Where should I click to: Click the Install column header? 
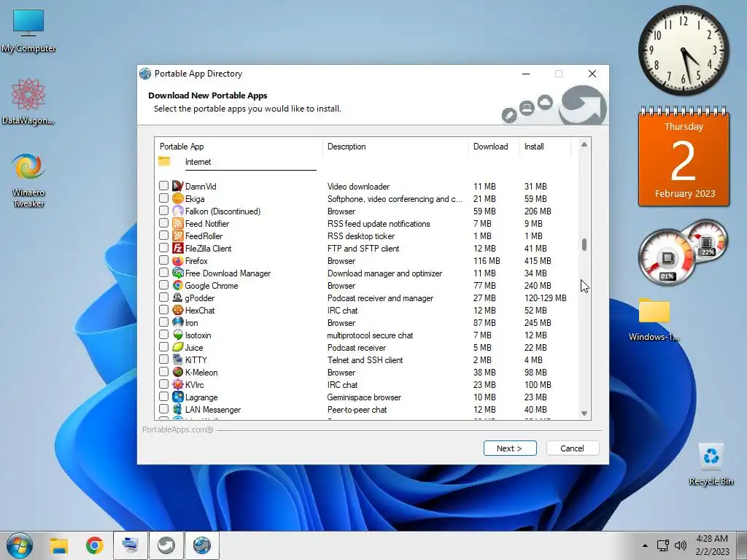tap(544, 146)
